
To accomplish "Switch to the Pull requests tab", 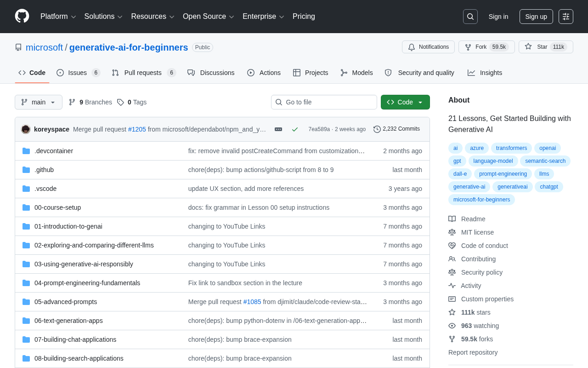I will [144, 73].
